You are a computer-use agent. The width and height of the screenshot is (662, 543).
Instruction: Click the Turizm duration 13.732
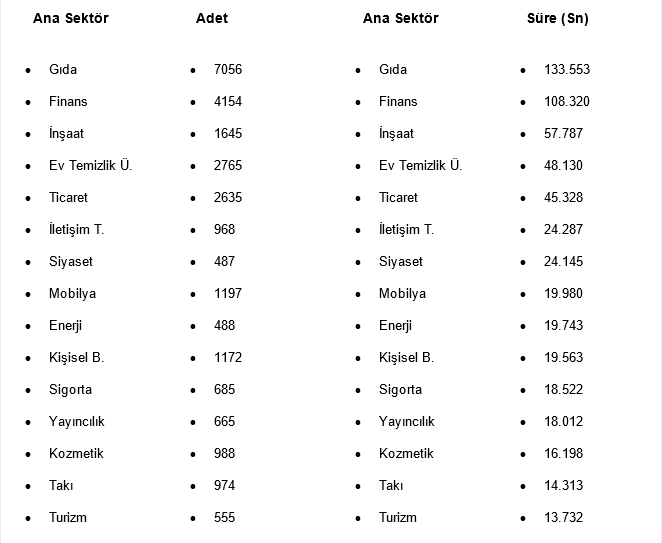pos(563,518)
